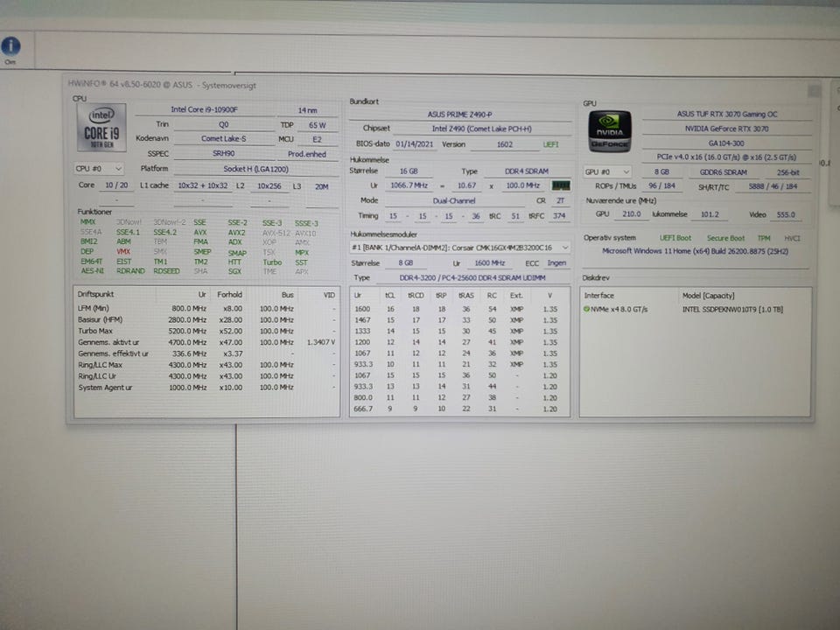This screenshot has height=630, width=840.
Task: Click the AES-NI feature flag
Action: [92, 271]
